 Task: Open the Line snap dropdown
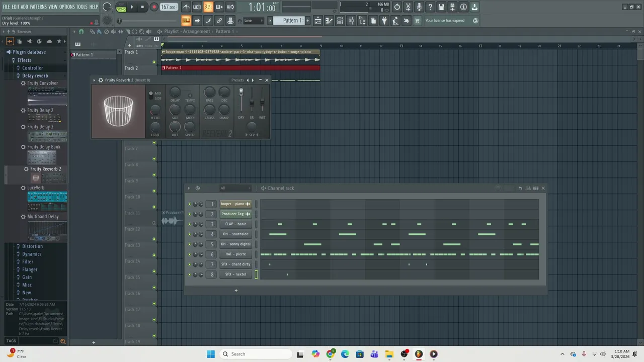(x=253, y=21)
